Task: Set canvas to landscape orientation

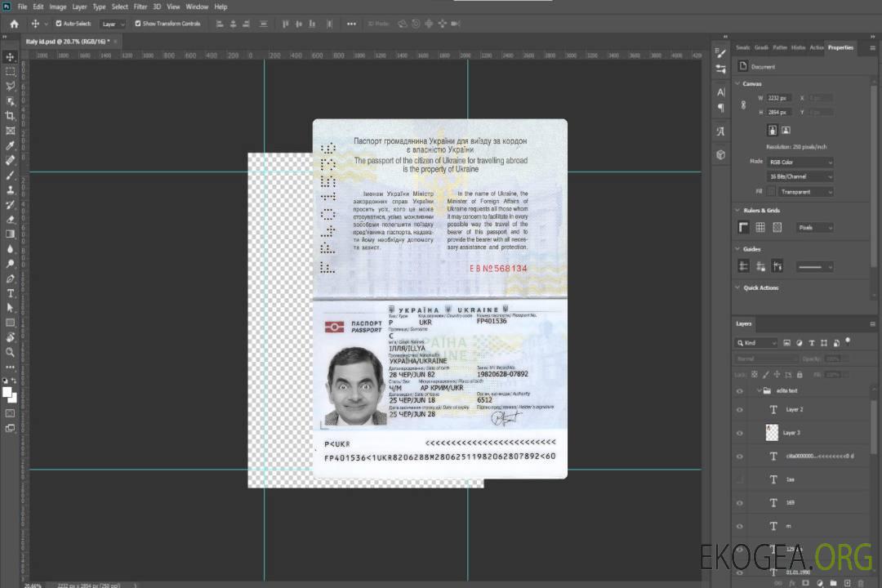Action: [786, 131]
